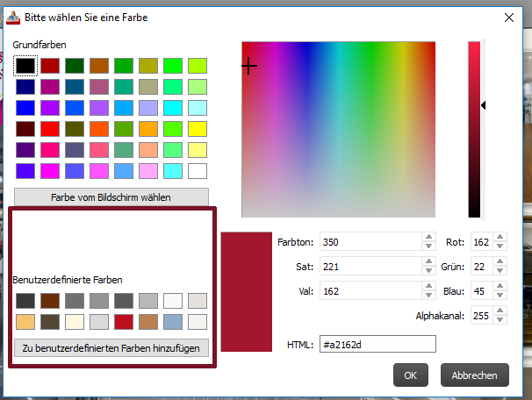Screen dimensions: 532x400
Task: Choose the light blue custom color swatch
Action: tap(173, 322)
